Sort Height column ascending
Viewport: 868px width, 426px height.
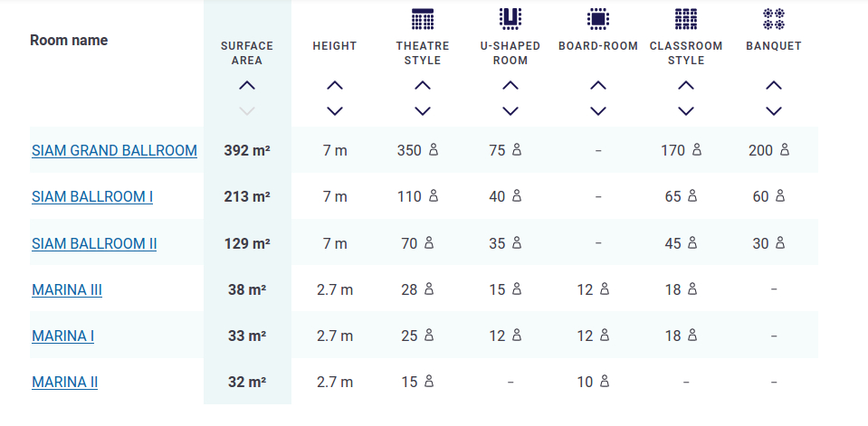click(x=335, y=86)
